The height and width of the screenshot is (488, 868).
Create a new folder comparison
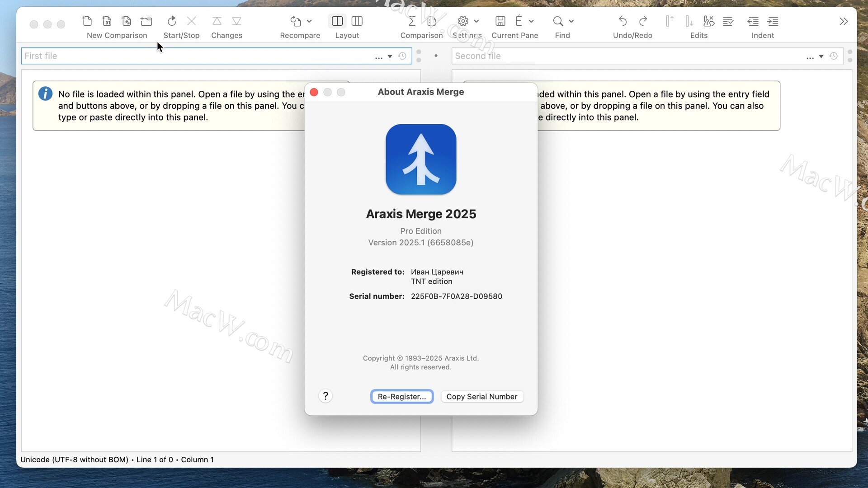point(146,21)
